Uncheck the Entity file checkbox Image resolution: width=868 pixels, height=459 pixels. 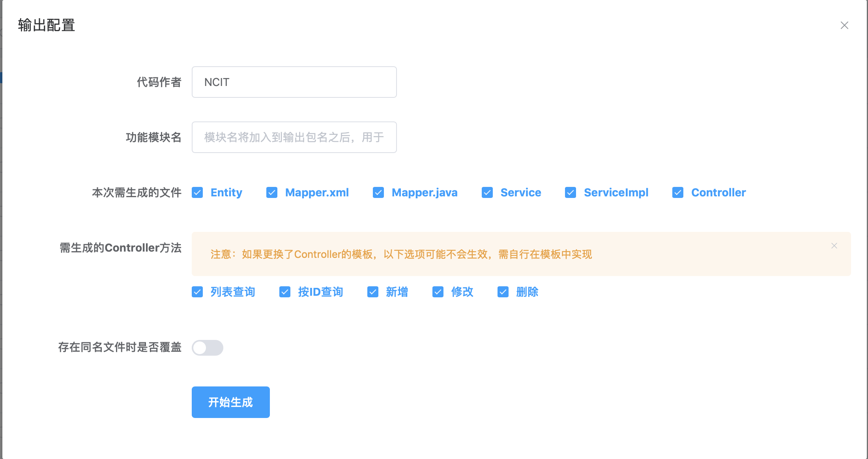tap(197, 192)
